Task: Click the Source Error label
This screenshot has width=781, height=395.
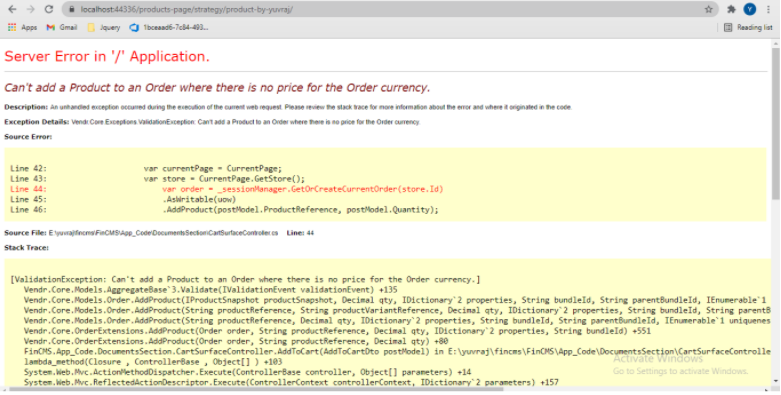Action: point(28,137)
